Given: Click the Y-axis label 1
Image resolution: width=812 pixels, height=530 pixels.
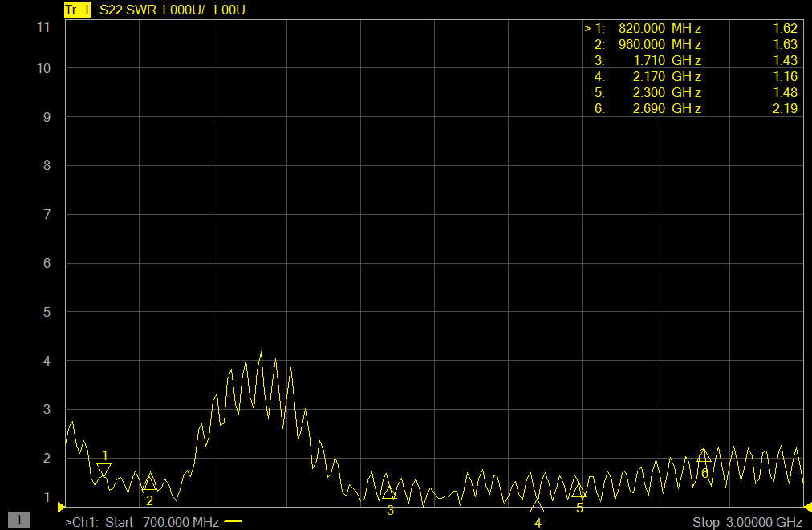Looking at the screenshot, I should tap(47, 497).
